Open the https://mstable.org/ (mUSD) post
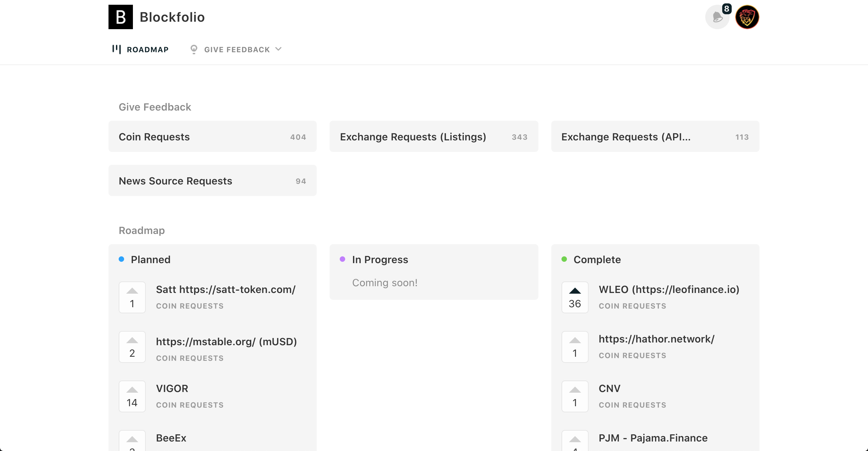 click(x=226, y=342)
